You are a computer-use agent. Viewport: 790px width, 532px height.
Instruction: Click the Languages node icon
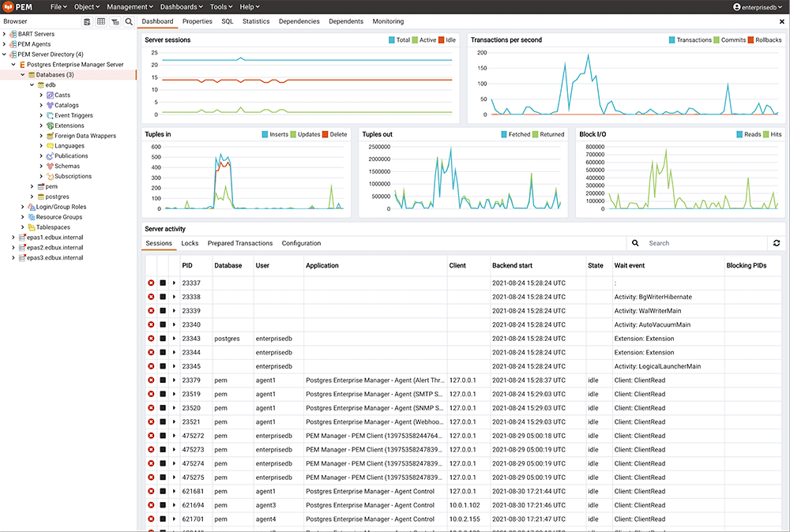(x=50, y=146)
